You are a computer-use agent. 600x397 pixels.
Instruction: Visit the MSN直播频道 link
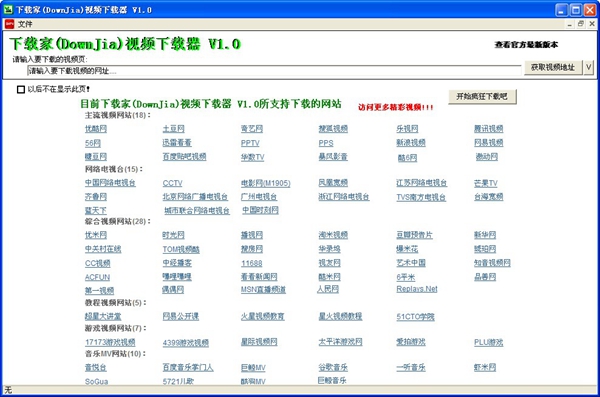pos(263,290)
